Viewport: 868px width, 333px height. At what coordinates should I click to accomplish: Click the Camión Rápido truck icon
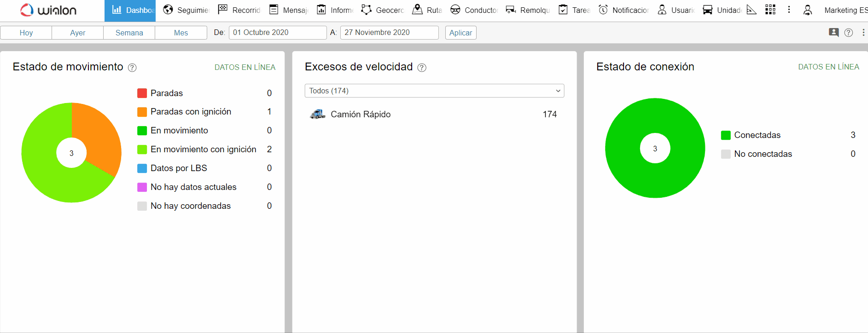tap(318, 114)
